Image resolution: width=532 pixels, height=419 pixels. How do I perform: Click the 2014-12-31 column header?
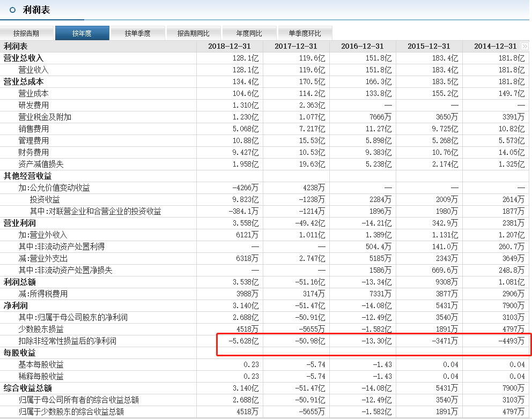(494, 47)
